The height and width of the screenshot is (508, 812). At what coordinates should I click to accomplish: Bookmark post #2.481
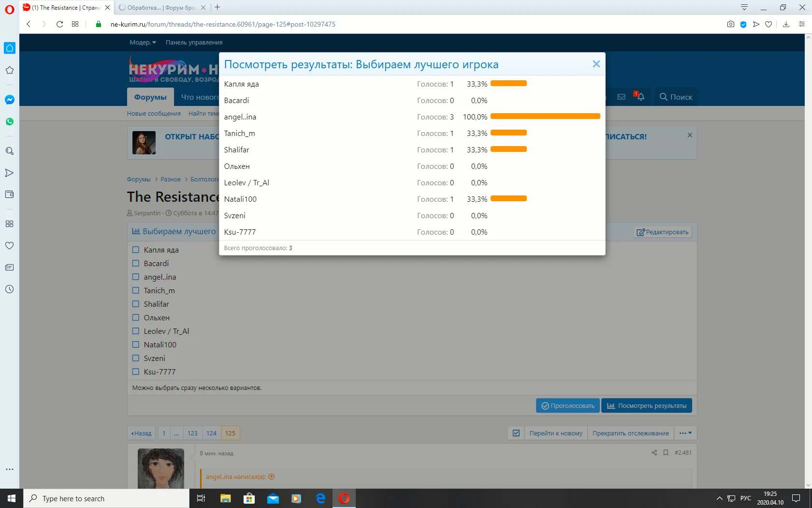[666, 453]
